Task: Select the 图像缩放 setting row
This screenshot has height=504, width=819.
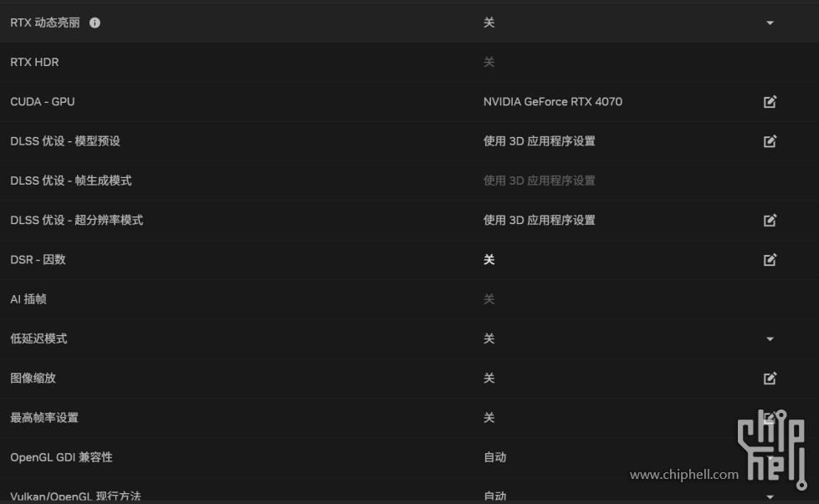Action: [x=33, y=378]
